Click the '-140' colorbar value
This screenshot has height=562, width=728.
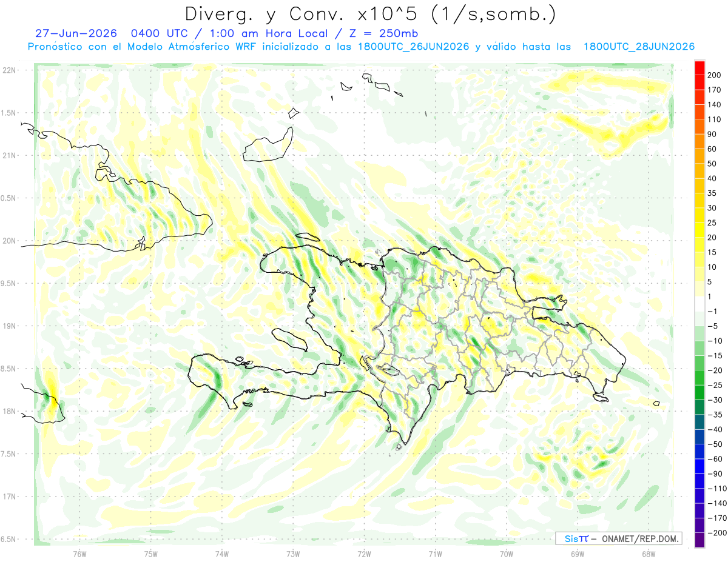718,503
